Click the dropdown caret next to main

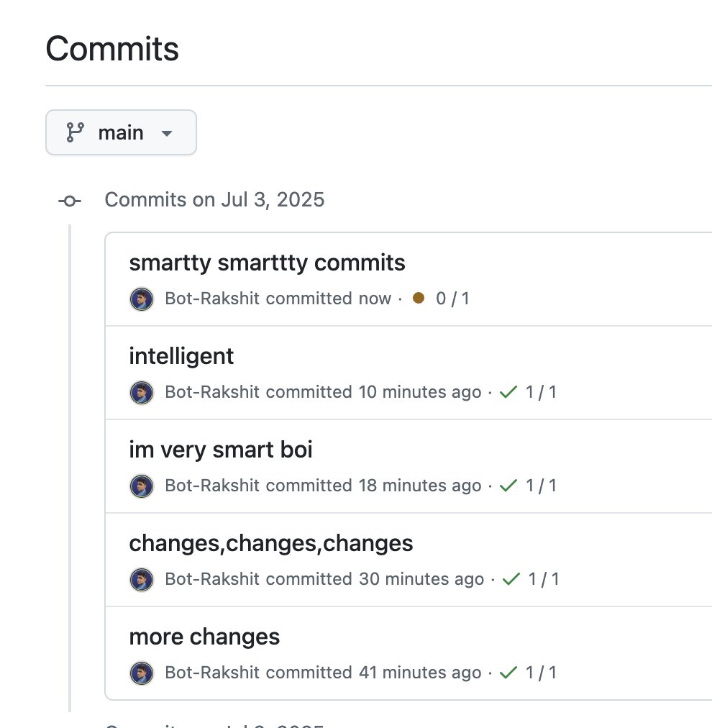pyautogui.click(x=167, y=134)
